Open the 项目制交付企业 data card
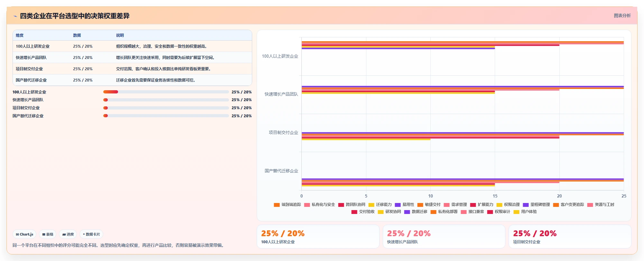This screenshot has width=644, height=261. (x=570, y=237)
